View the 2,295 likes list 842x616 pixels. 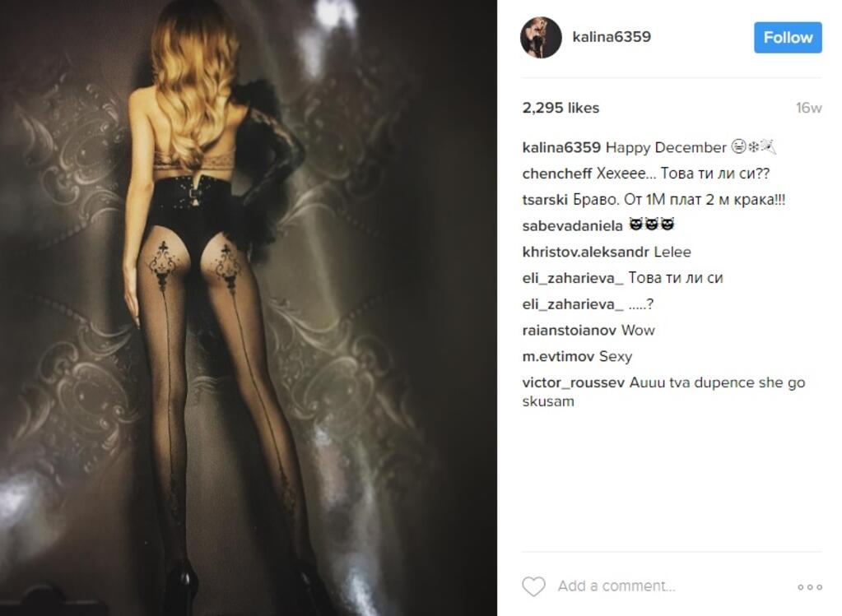point(561,108)
